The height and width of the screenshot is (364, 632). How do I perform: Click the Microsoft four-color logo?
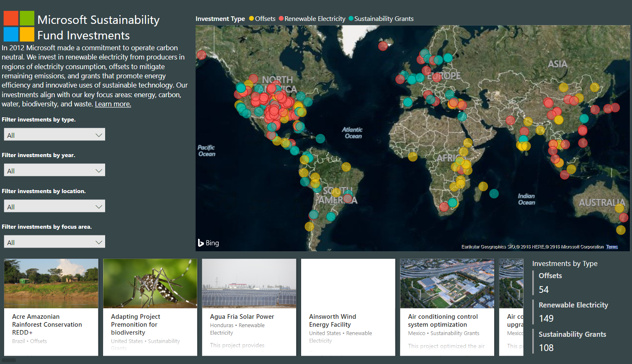[x=19, y=26]
